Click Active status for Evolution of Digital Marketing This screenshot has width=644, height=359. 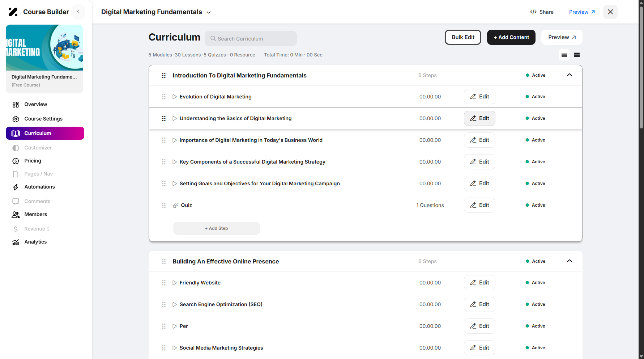[536, 97]
